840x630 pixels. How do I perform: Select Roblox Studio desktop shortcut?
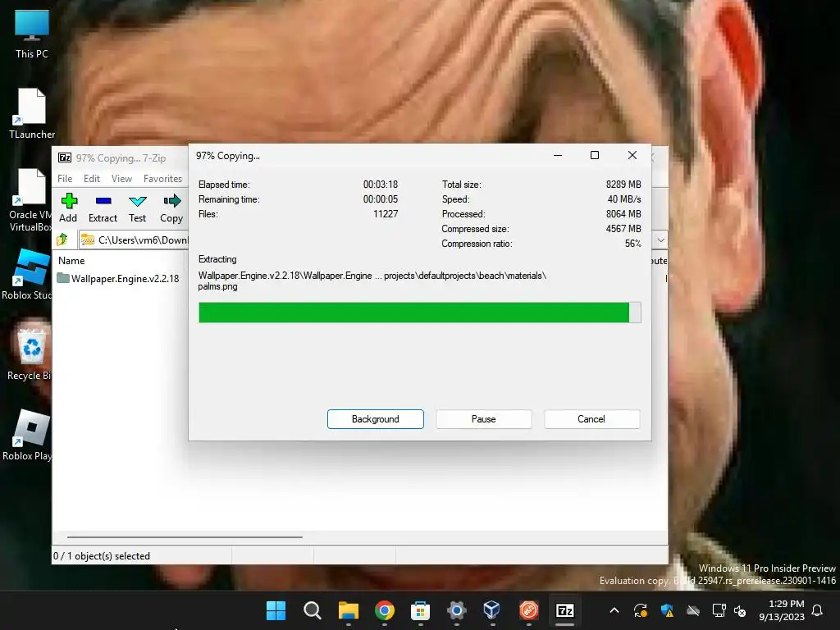click(27, 274)
